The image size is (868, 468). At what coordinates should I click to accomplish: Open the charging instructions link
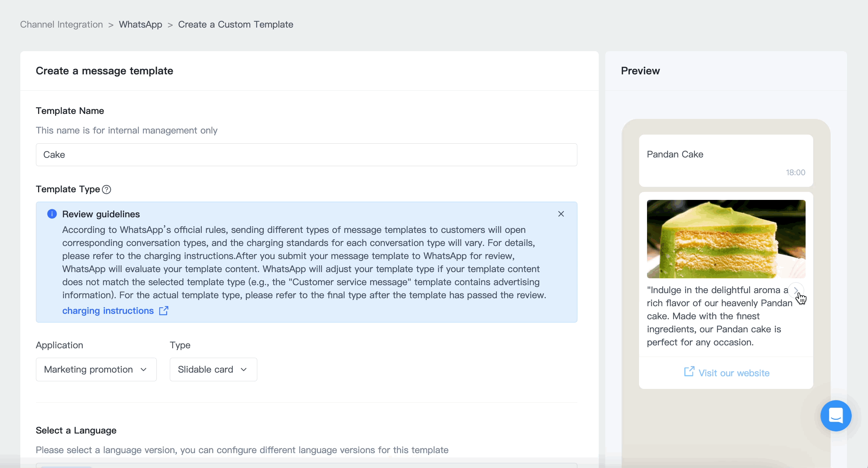[x=108, y=311]
